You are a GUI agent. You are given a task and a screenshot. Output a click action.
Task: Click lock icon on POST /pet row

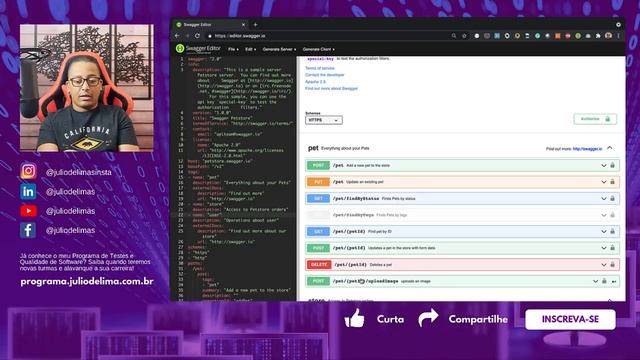[x=612, y=165]
